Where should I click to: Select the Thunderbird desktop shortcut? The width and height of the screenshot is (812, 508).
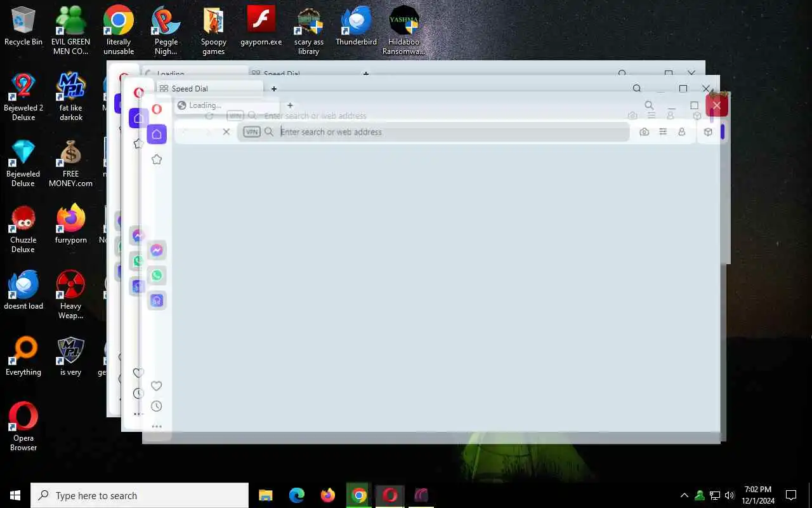tap(357, 26)
